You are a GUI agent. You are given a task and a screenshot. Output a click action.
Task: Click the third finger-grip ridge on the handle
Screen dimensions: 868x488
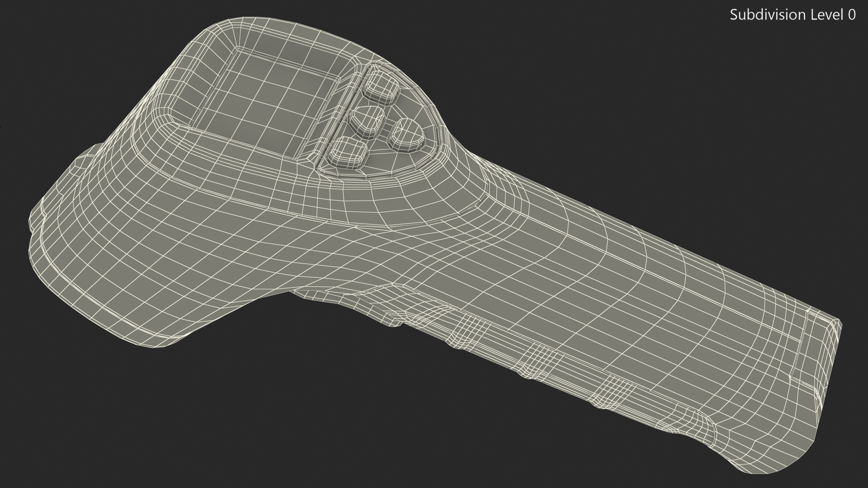click(x=614, y=391)
